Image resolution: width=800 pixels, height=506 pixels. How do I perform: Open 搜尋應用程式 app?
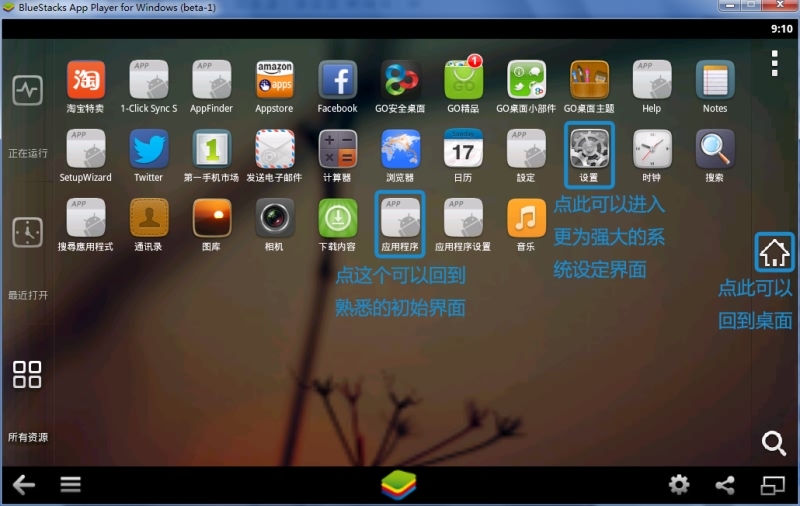pyautogui.click(x=86, y=218)
